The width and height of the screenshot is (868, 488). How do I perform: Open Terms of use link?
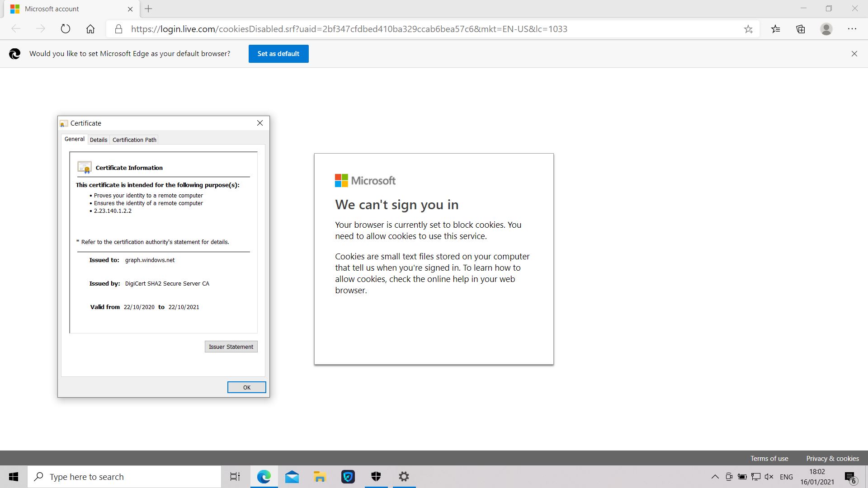pos(769,458)
